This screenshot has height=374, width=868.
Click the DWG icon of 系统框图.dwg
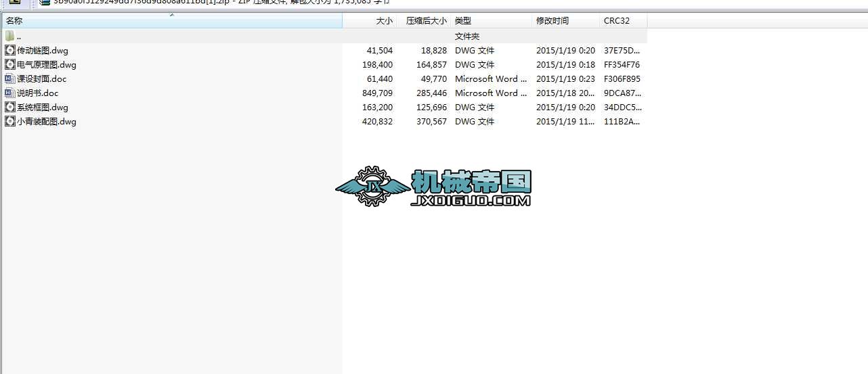coord(10,108)
